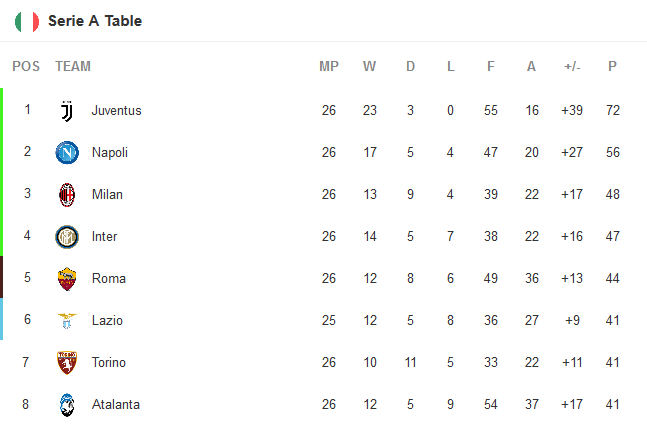Click the Napoli club logo
The height and width of the screenshot is (424, 647).
pos(67,152)
